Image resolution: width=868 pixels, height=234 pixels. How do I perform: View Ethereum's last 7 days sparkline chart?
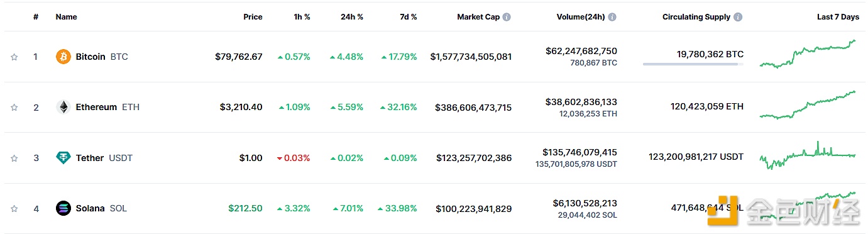808,105
